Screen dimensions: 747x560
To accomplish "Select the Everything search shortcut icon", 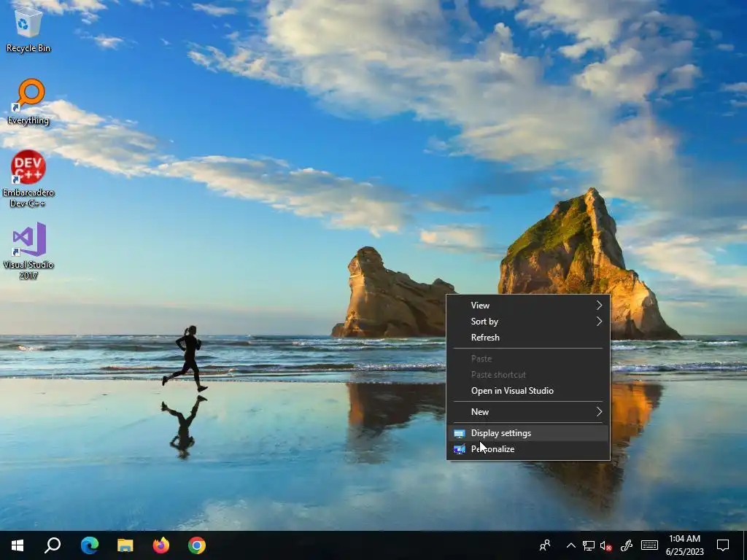I will (x=28, y=102).
